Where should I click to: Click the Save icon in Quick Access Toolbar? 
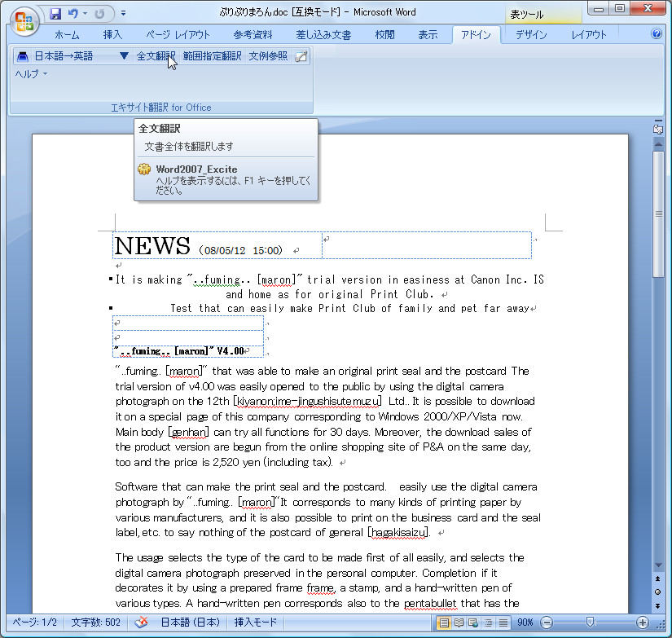coord(56,13)
